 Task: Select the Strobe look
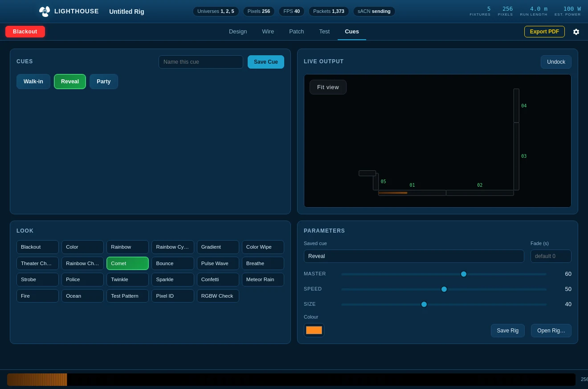pos(37,279)
